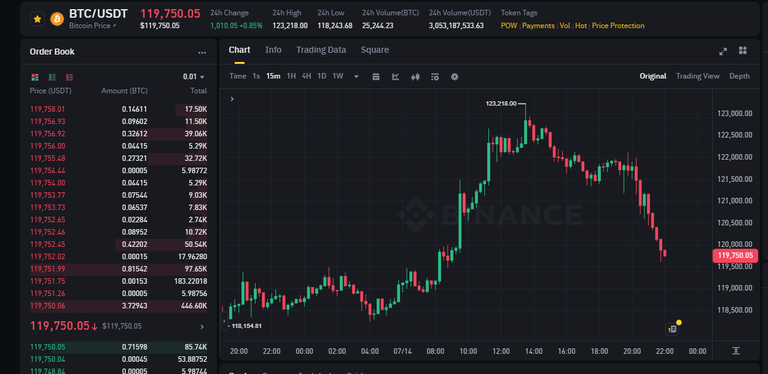Click the Price Protection token tag
768x374 pixels.
(618, 26)
